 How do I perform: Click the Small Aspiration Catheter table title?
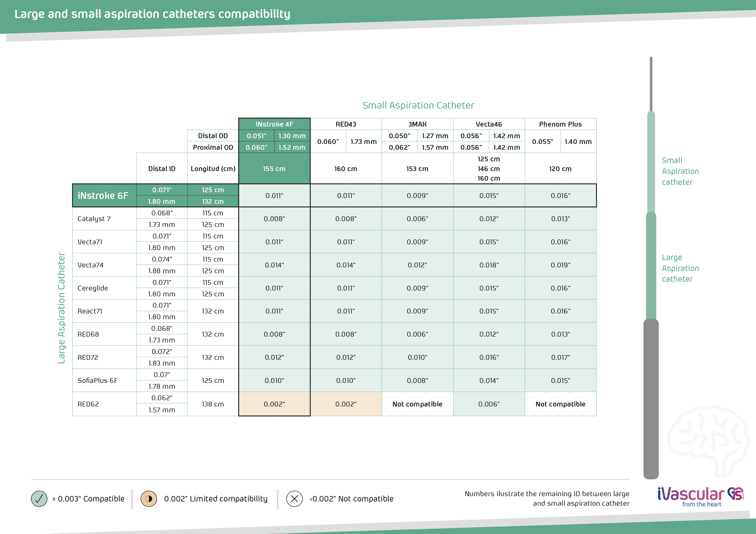coord(418,105)
